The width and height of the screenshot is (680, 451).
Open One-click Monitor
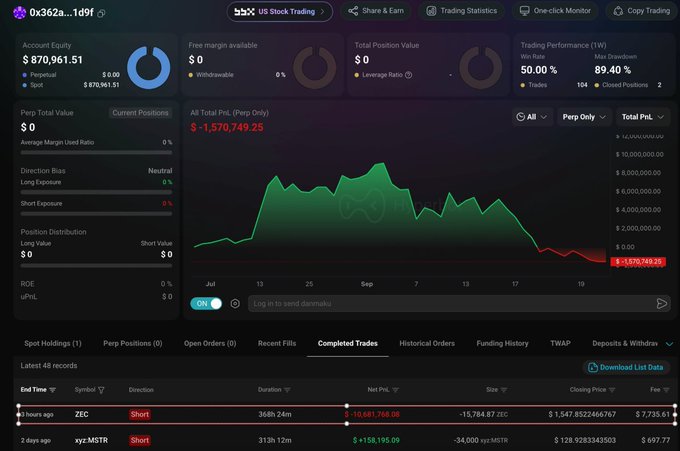tap(555, 11)
